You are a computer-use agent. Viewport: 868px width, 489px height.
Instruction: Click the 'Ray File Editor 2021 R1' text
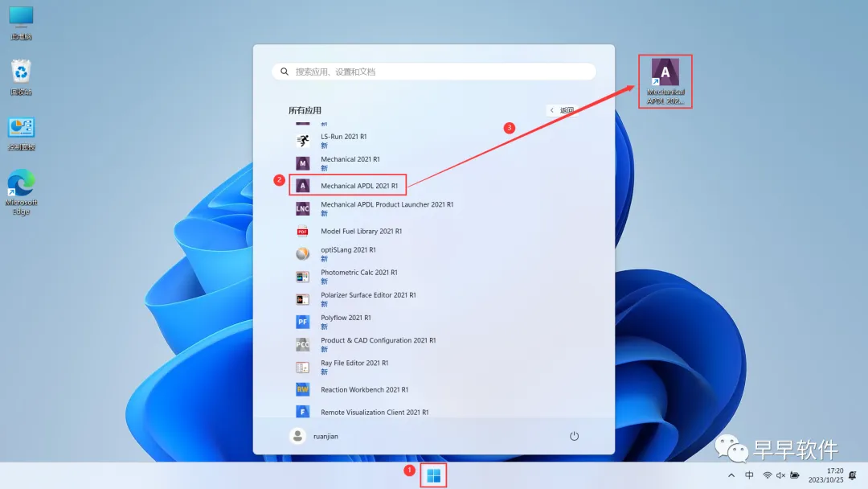(354, 364)
